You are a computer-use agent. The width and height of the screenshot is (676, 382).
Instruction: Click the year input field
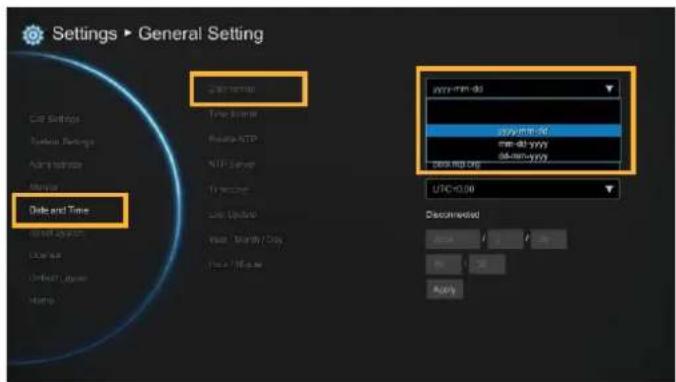coord(453,239)
